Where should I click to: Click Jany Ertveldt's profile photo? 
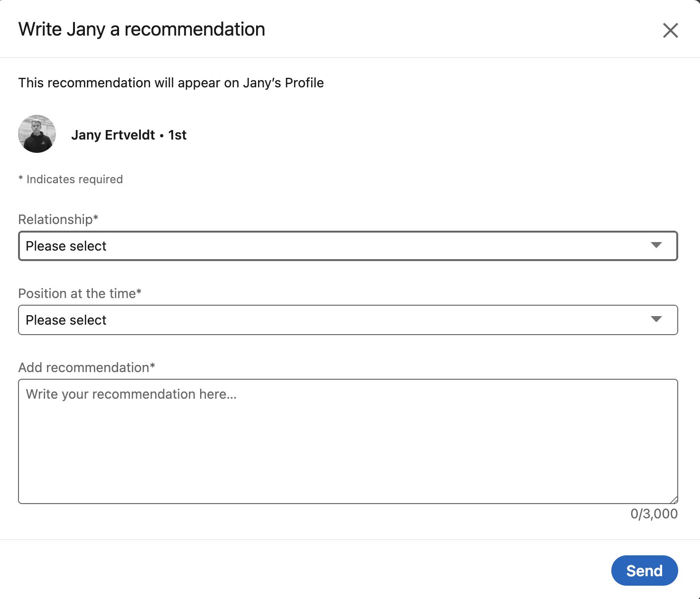coord(37,134)
